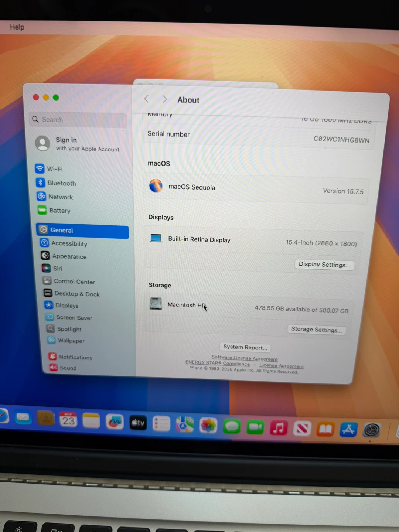Click the Serial number label

(168, 134)
